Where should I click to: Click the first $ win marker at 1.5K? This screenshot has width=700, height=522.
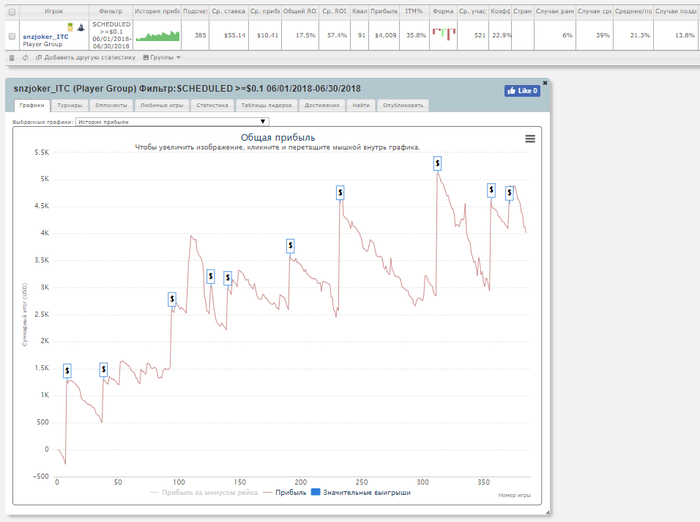[67, 370]
